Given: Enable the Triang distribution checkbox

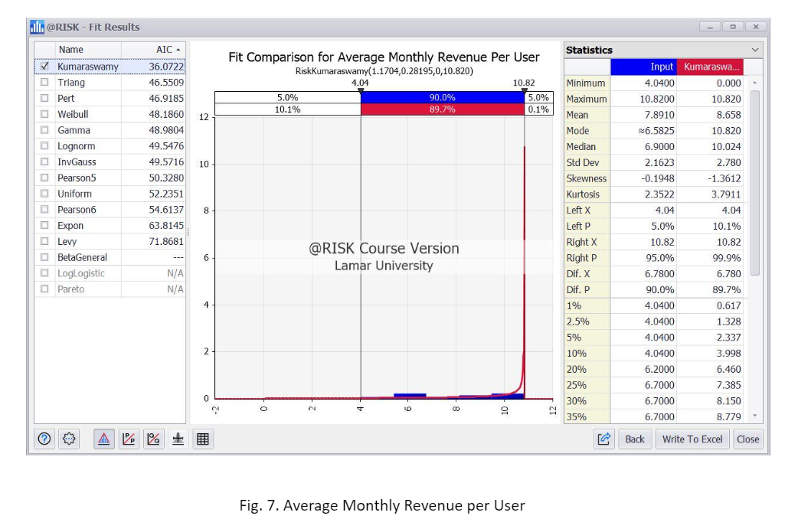Looking at the screenshot, I should point(46,81).
